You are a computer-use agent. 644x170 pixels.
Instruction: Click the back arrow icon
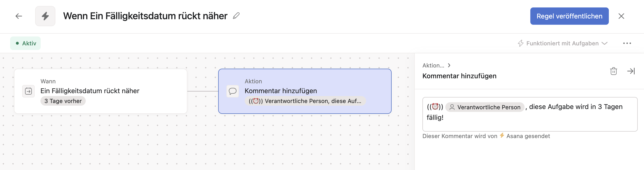click(x=19, y=16)
